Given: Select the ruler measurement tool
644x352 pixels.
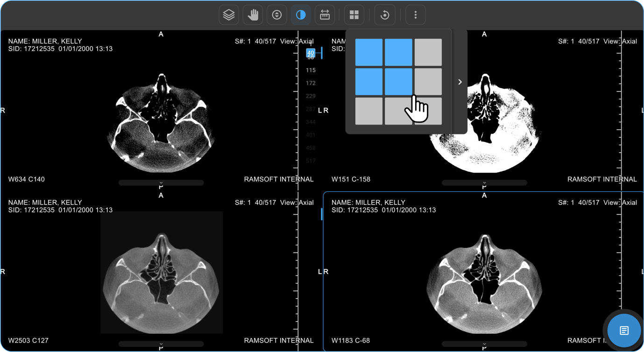Looking at the screenshot, I should point(325,15).
